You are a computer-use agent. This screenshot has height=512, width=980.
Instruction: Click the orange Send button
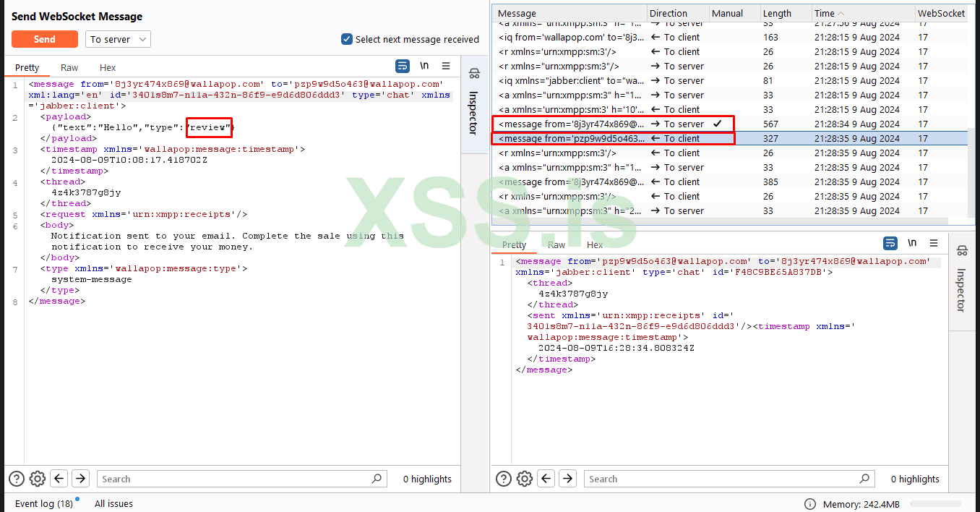tap(44, 39)
